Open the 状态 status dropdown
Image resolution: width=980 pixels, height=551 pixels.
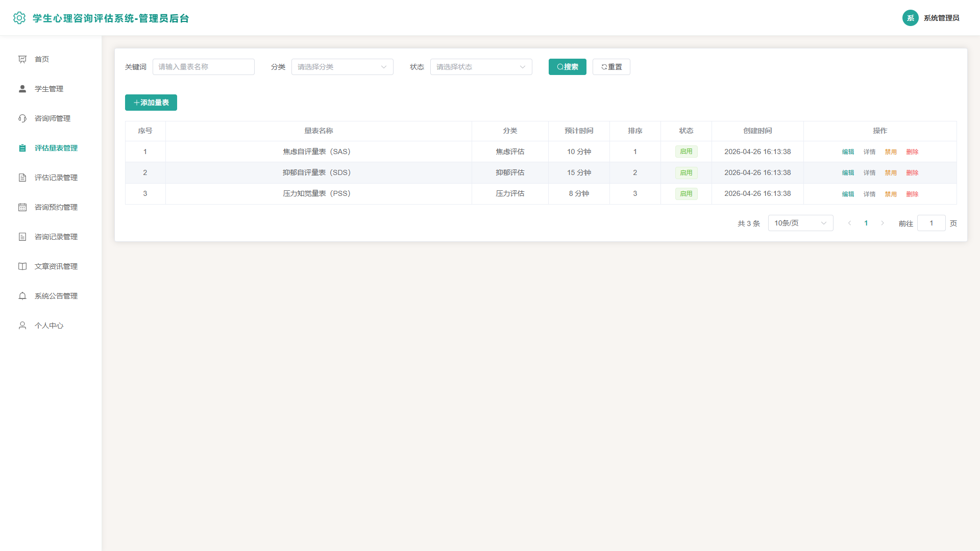click(481, 67)
